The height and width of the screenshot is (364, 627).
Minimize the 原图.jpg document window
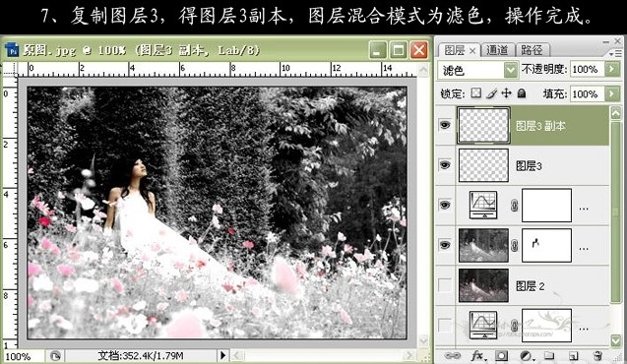(x=378, y=50)
